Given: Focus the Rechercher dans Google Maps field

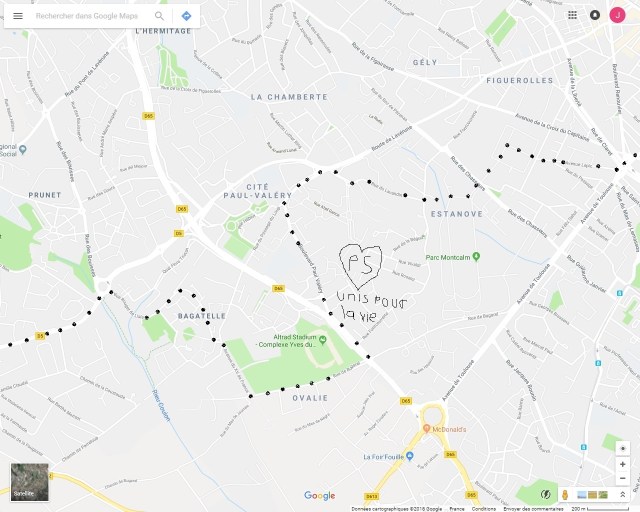Looking at the screenshot, I should pos(87,16).
